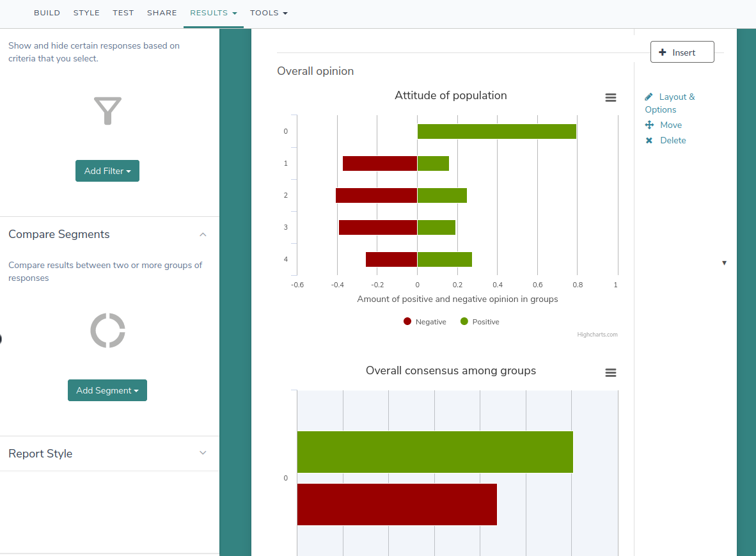Click the red Negative legend color dot

tap(407, 321)
